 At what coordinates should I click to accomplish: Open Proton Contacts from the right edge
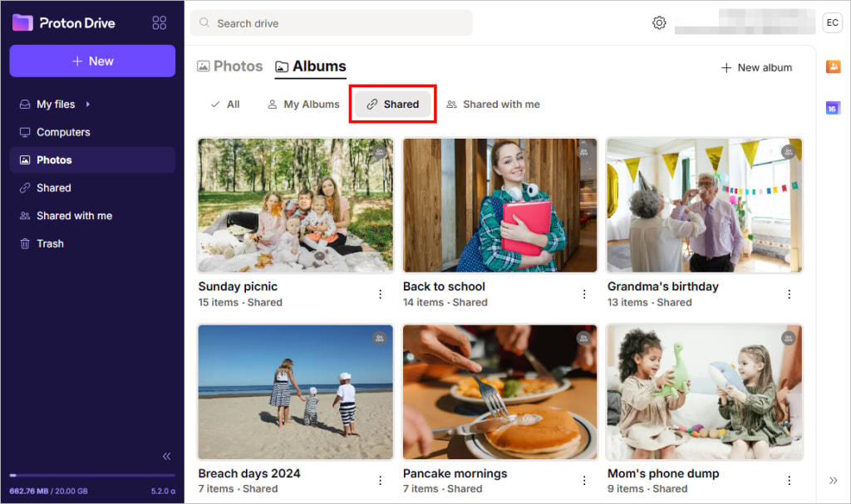(x=834, y=66)
